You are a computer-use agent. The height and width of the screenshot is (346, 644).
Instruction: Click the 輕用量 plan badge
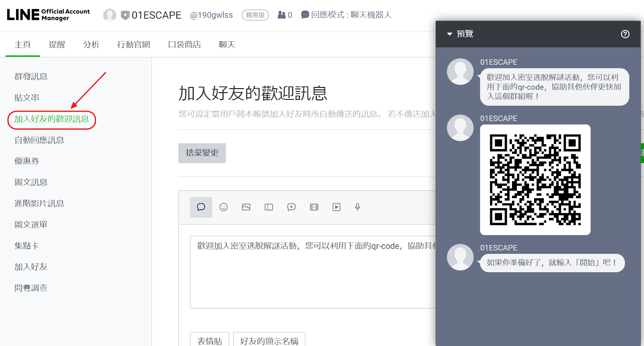coord(255,15)
